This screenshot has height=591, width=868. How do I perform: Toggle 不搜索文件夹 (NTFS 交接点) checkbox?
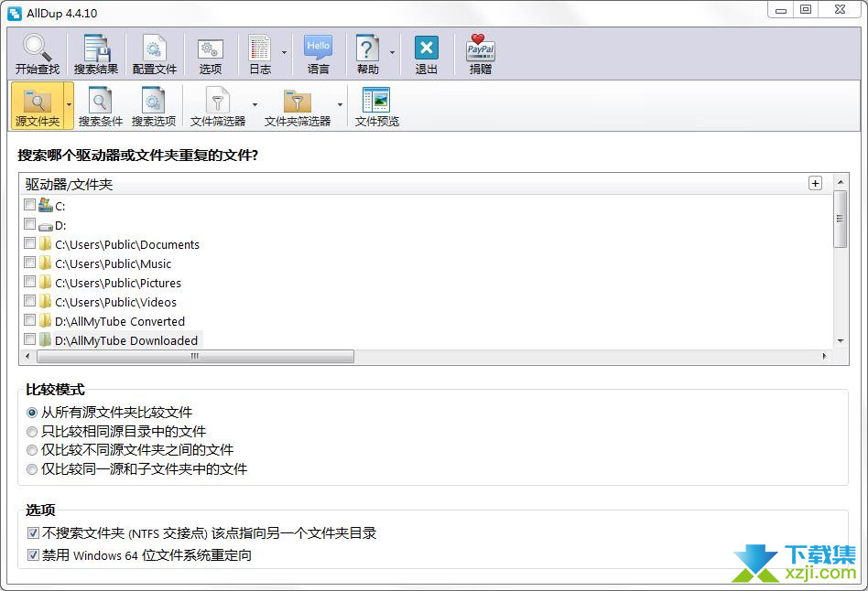coord(33,532)
